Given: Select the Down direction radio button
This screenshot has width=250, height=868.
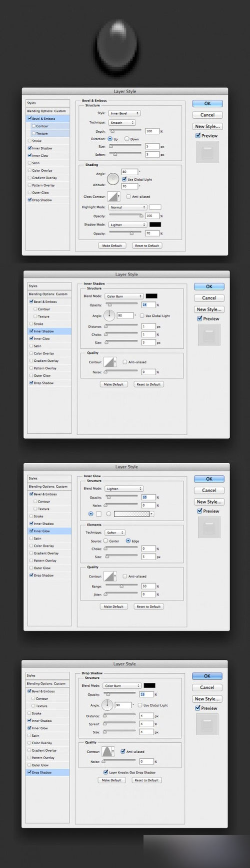Looking at the screenshot, I should pos(127,139).
